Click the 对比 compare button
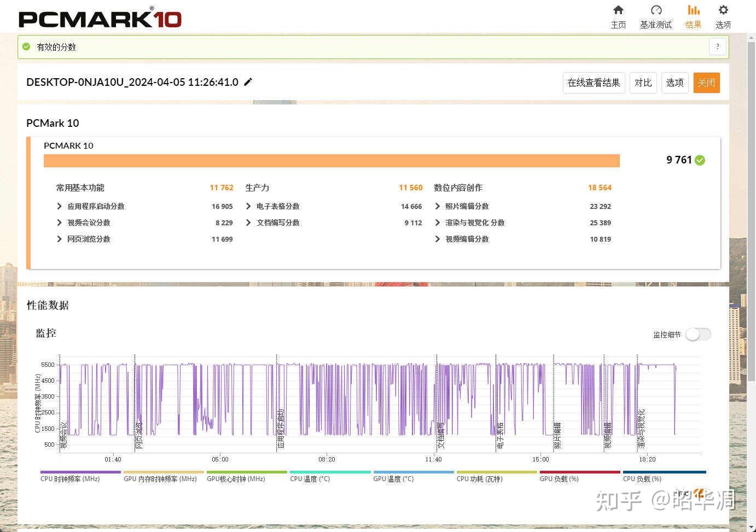 click(x=643, y=83)
